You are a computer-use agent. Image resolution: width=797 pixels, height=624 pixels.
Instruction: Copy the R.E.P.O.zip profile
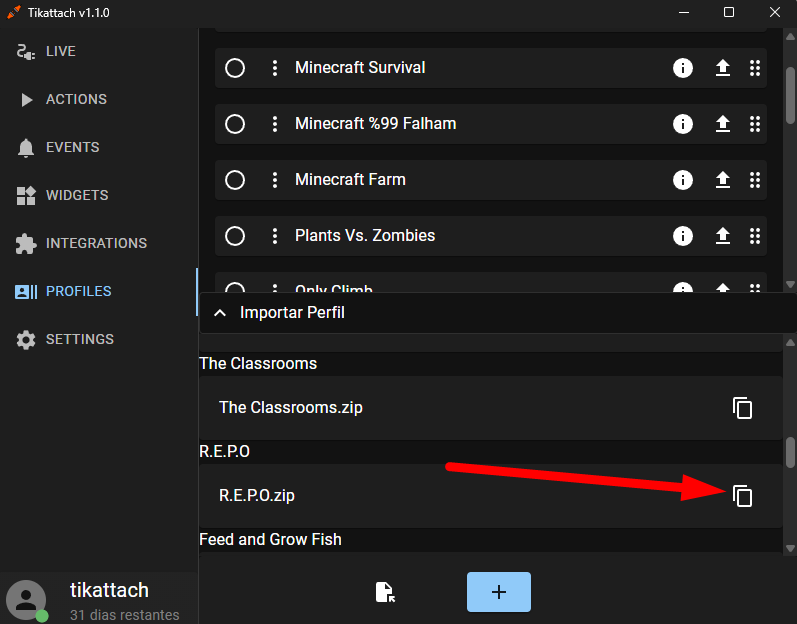click(743, 496)
